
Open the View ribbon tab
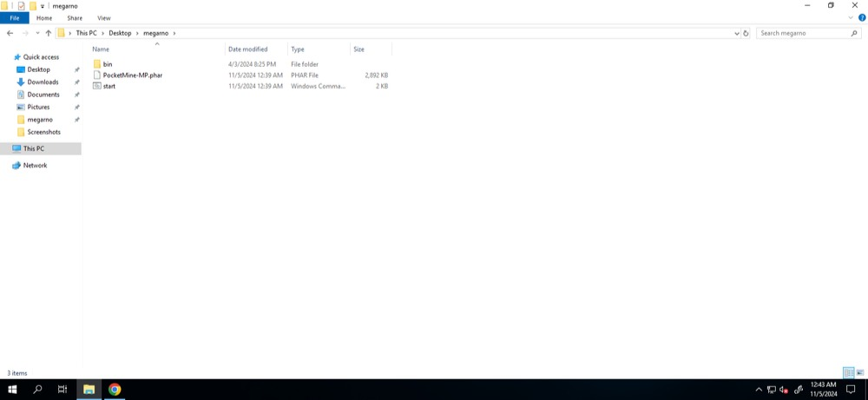[x=104, y=18]
